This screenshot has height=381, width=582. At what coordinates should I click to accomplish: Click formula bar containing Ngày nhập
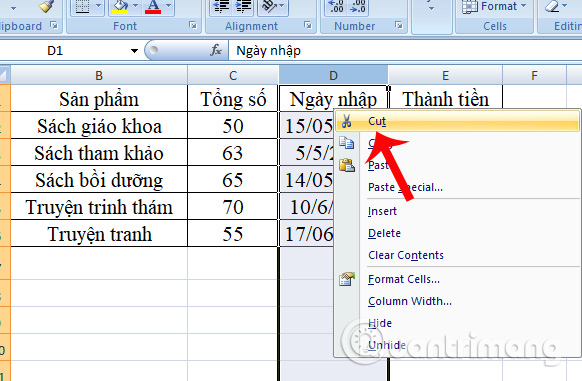405,51
